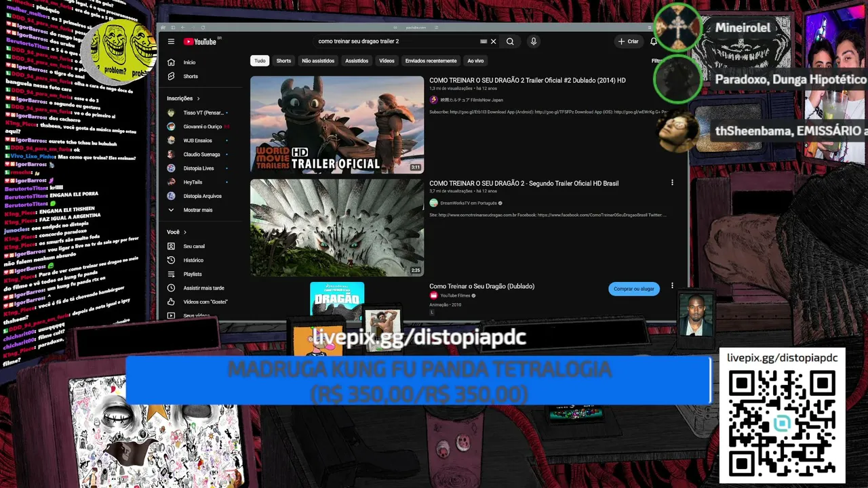The height and width of the screenshot is (488, 868).
Task: Go to YouTube home via the logo
Action: (x=201, y=41)
